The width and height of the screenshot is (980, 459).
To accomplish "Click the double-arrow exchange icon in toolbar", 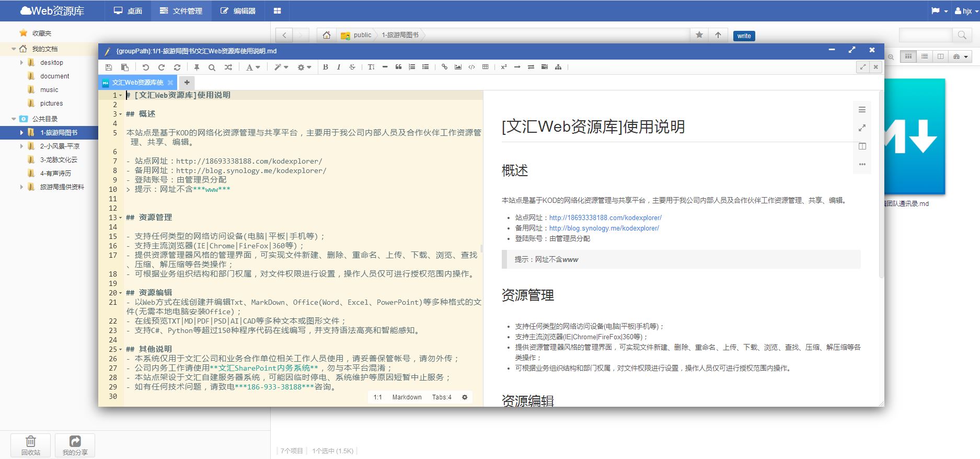I will coord(531,67).
